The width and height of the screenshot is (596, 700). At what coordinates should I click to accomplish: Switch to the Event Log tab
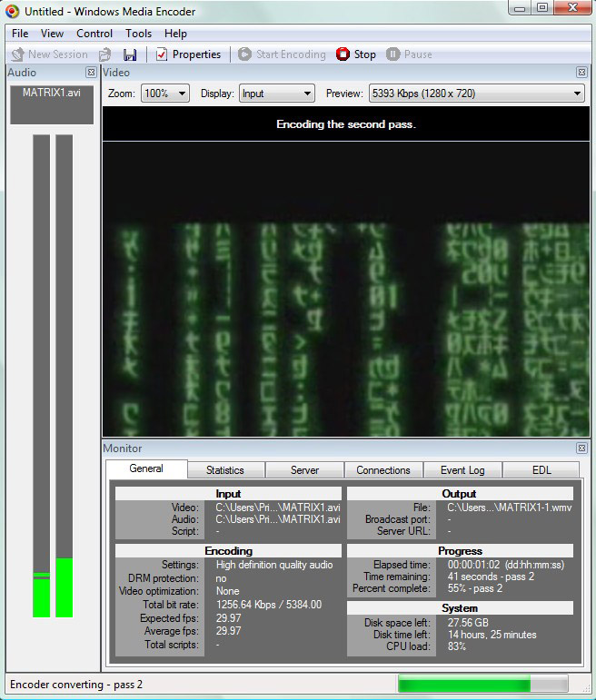point(462,470)
